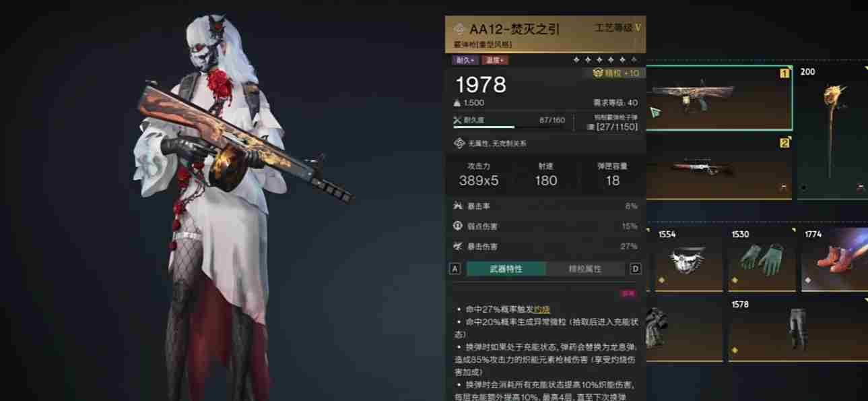Screen dimensions: 868x401
Task: Click the A key prompt beside tabs
Action: (455, 269)
